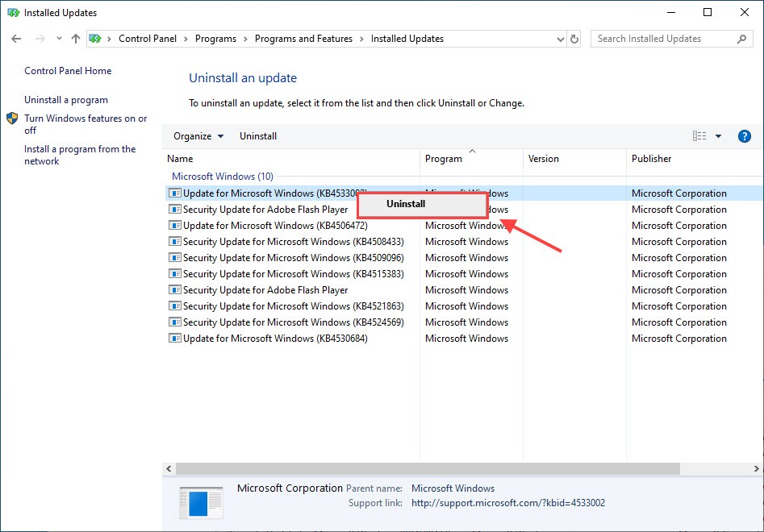This screenshot has height=532, width=764.
Task: Navigate back with the back arrow
Action: pyautogui.click(x=15, y=38)
